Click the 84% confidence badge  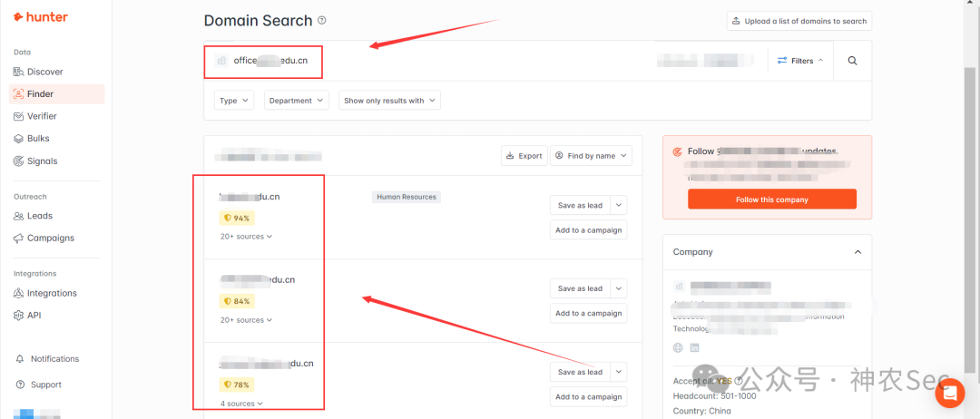(238, 301)
